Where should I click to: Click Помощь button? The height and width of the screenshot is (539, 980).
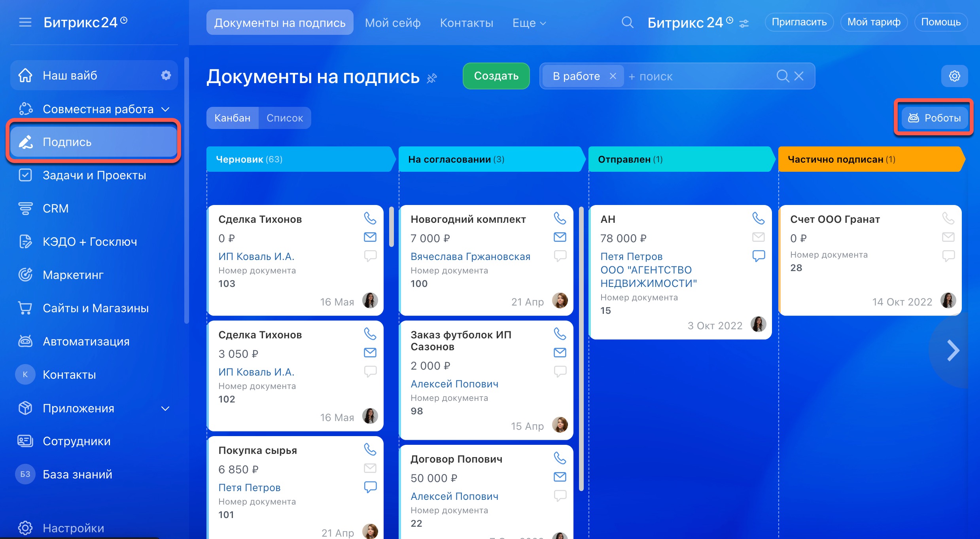click(x=941, y=22)
